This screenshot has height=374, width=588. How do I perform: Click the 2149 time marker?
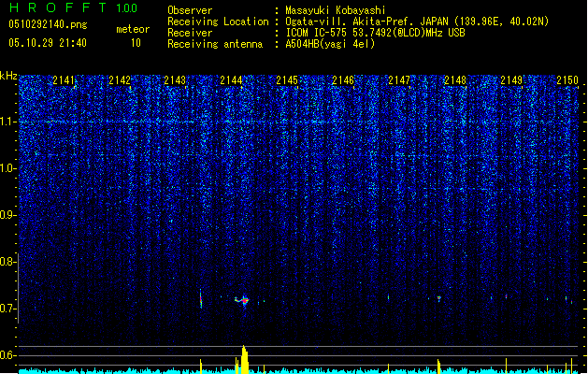511,79
